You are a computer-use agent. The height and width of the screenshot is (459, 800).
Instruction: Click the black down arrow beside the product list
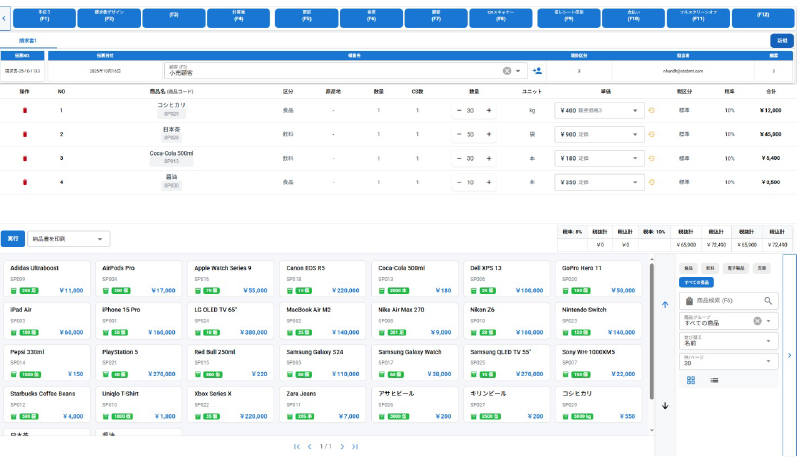click(x=665, y=406)
